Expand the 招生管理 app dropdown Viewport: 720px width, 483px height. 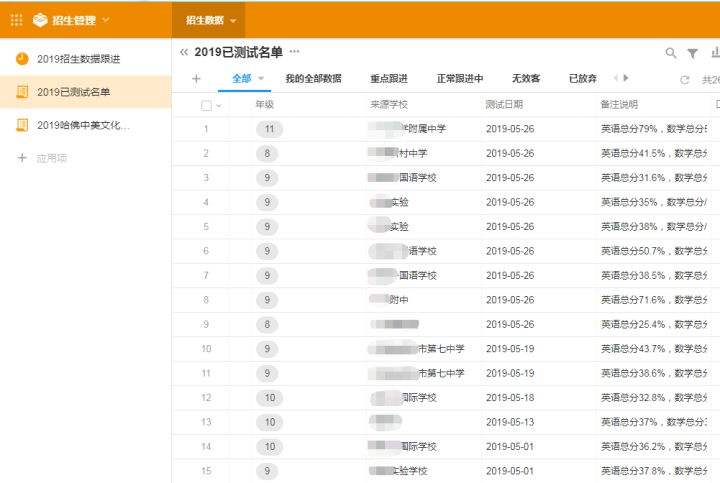pos(106,20)
